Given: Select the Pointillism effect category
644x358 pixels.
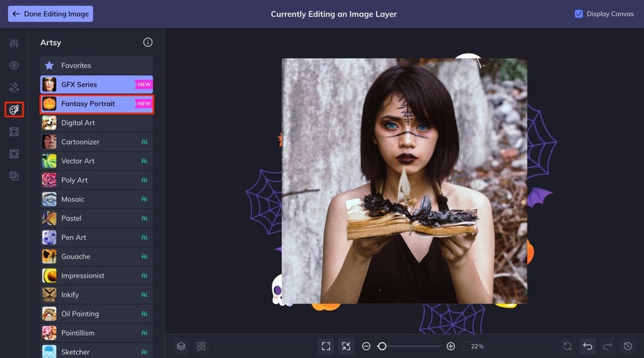Looking at the screenshot, I should click(x=96, y=333).
